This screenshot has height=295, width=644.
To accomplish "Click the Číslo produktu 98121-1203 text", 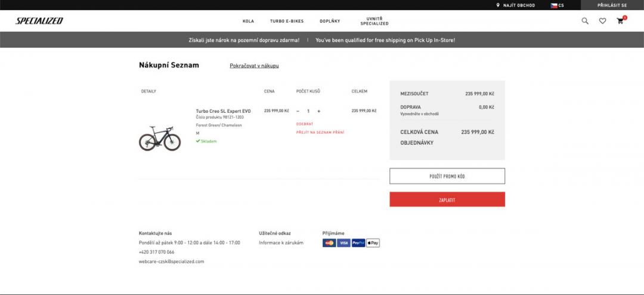I will point(219,117).
